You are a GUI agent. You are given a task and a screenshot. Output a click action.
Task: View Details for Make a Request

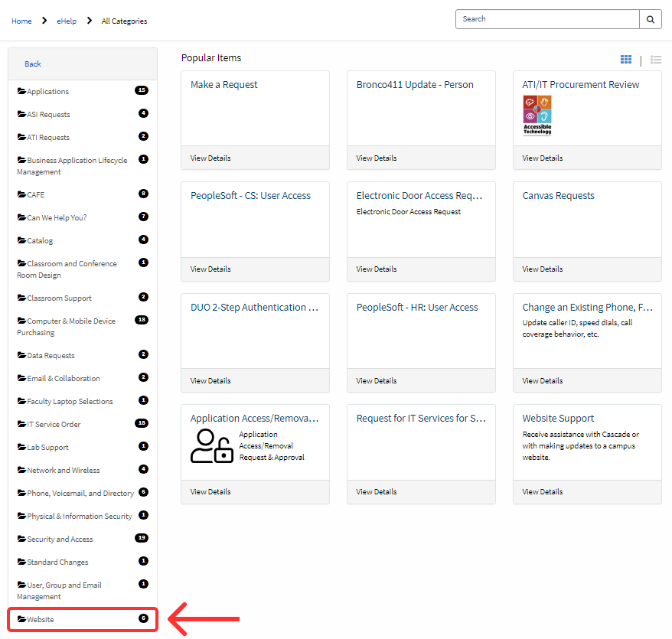pos(210,158)
